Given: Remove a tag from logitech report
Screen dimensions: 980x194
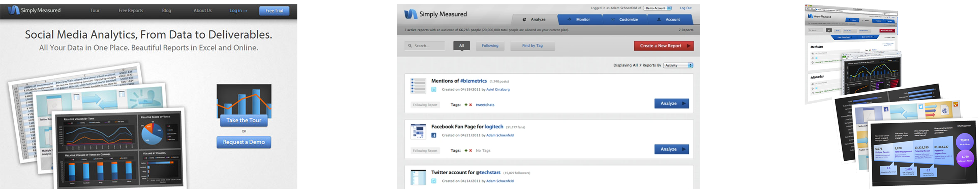Looking at the screenshot, I should click(471, 151).
